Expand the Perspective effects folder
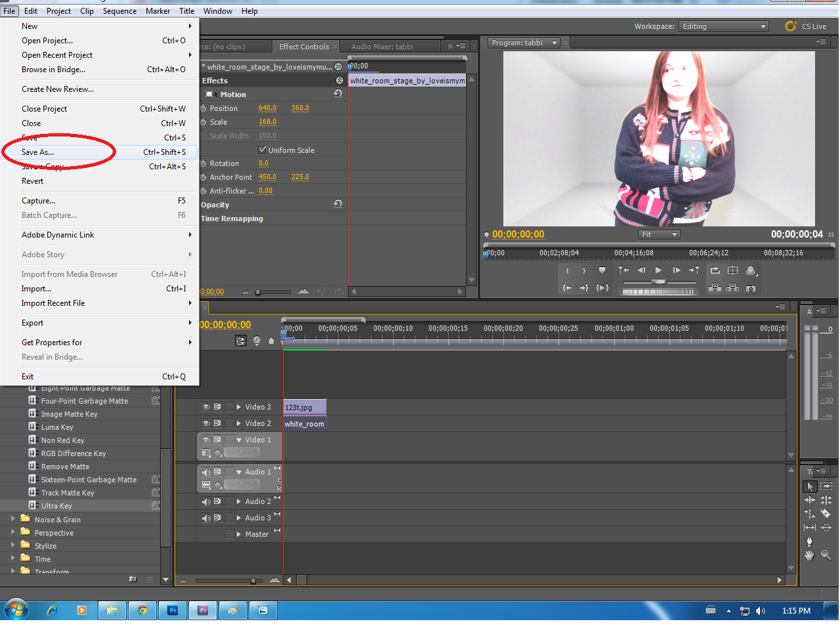This screenshot has height=630, width=840. coord(12,532)
